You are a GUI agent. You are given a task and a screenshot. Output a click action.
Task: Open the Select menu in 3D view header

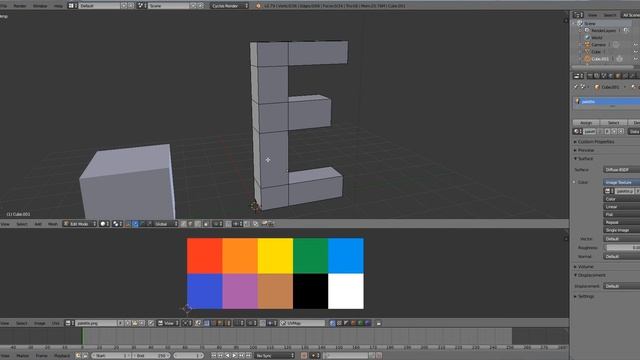[22, 224]
